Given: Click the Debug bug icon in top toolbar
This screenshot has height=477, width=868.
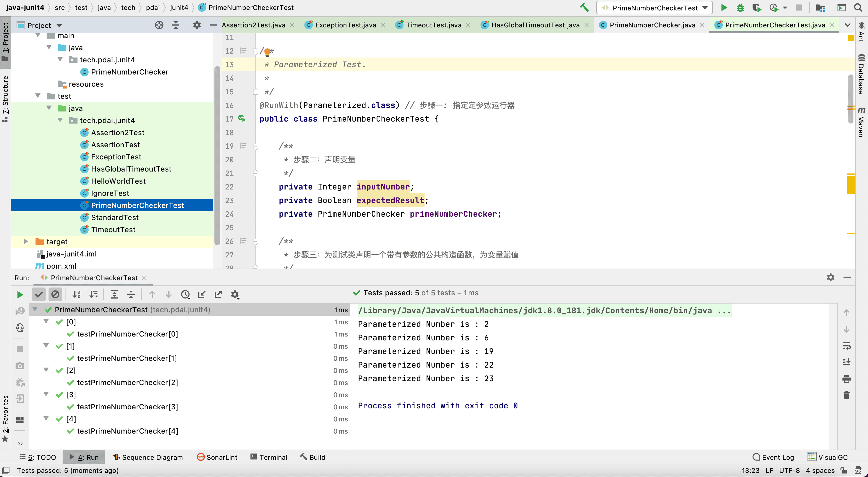Looking at the screenshot, I should tap(740, 8).
